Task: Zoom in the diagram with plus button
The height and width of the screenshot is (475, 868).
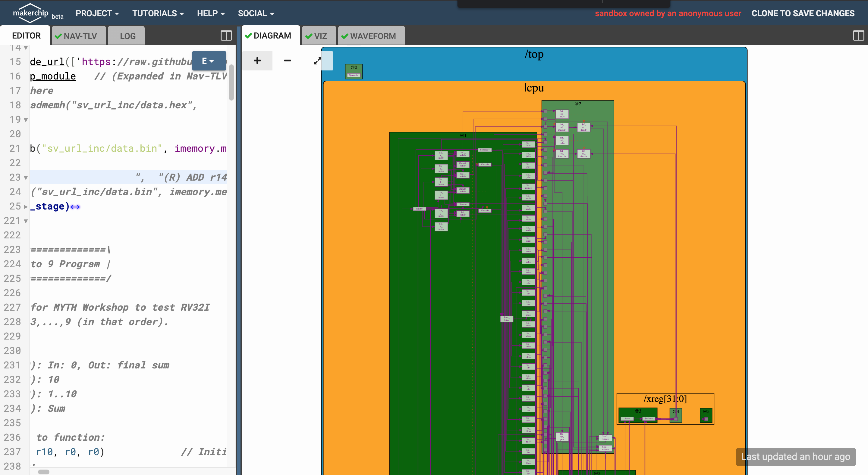Action: point(257,61)
